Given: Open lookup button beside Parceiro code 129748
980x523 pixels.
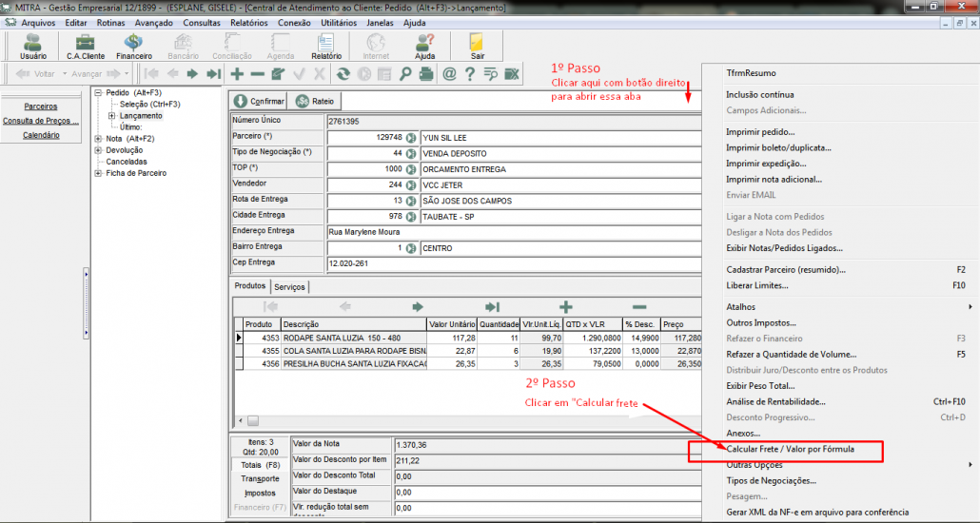Looking at the screenshot, I should 411,137.
